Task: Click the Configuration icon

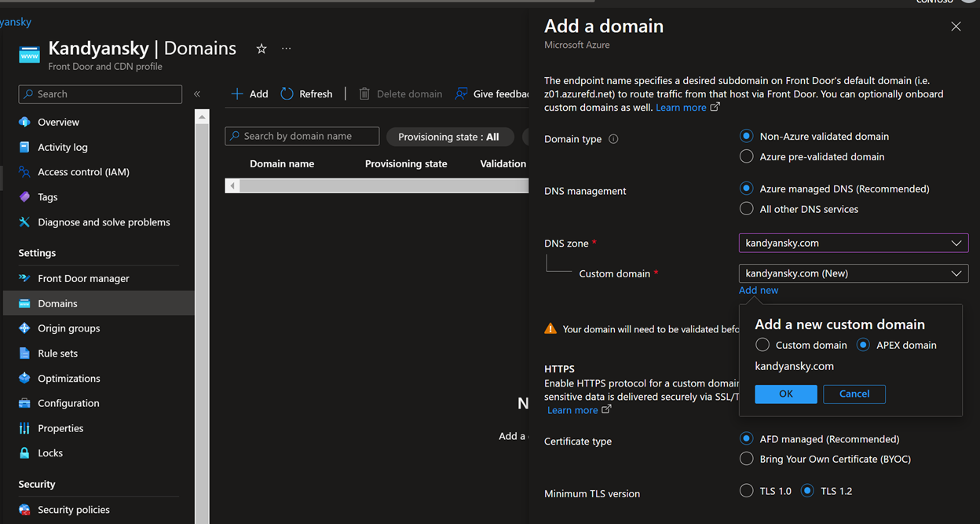Action: (x=24, y=403)
